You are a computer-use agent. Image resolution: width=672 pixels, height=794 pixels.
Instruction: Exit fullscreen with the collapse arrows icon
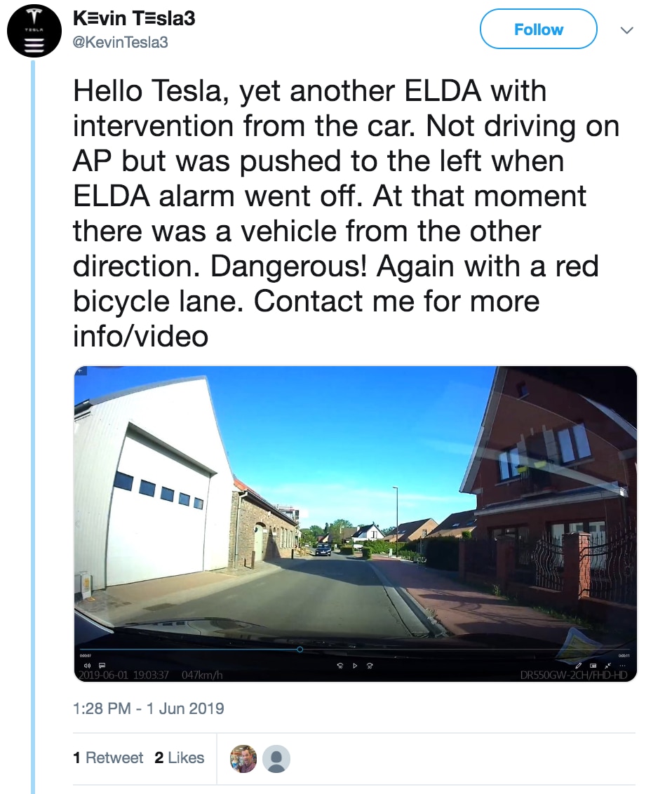(x=607, y=666)
